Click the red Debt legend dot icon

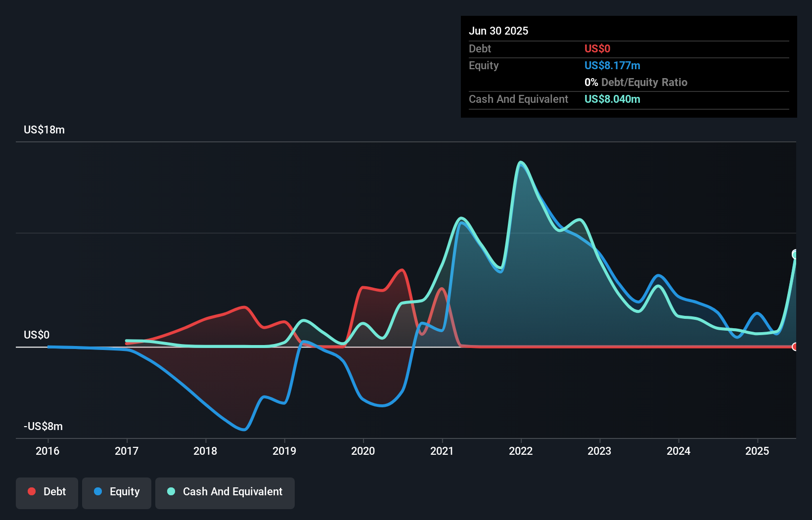pyautogui.click(x=32, y=491)
